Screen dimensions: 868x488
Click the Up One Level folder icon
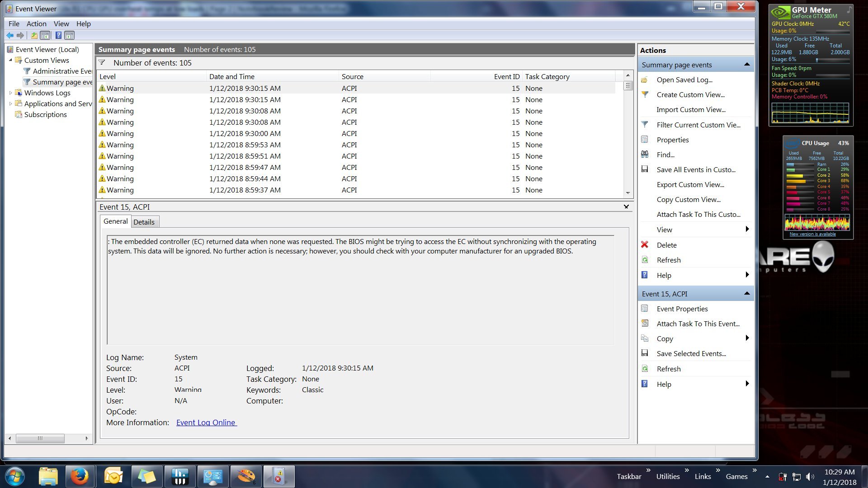34,35
